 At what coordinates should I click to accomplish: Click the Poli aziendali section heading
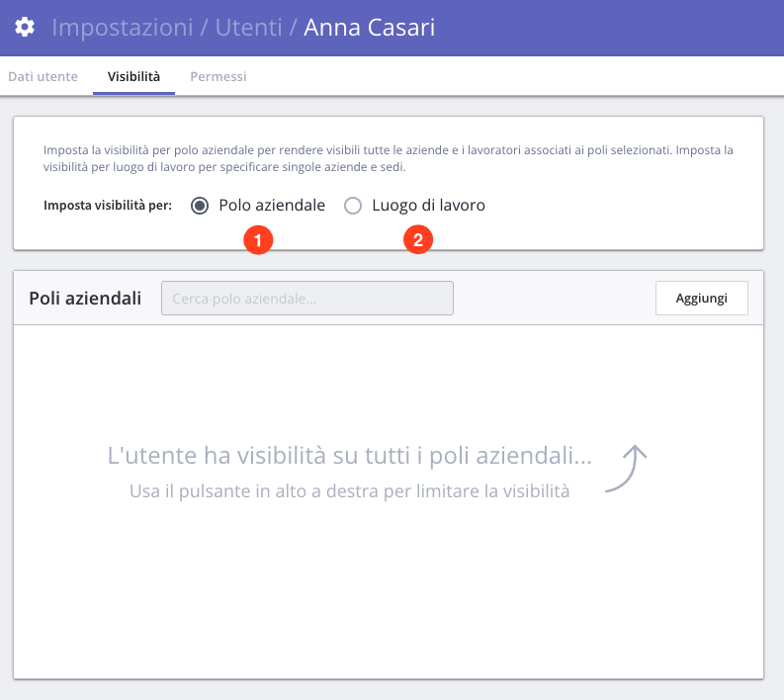(85, 298)
